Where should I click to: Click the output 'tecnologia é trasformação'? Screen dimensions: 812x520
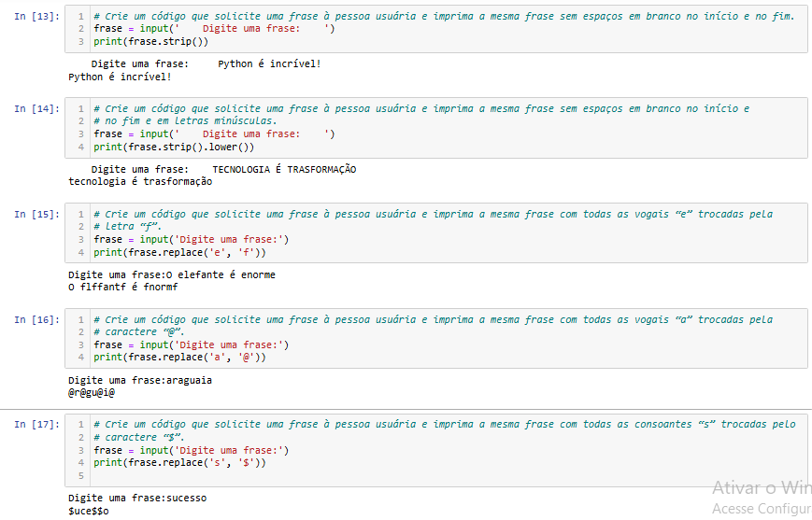[x=140, y=182]
